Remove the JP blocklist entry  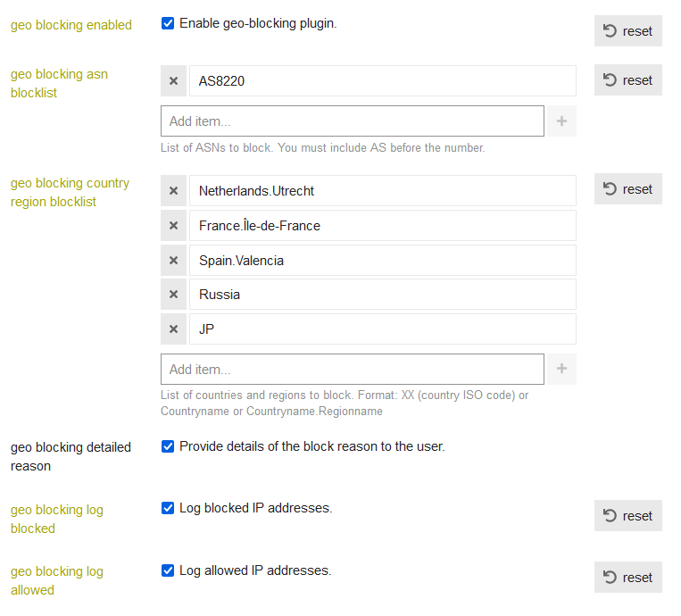173,329
